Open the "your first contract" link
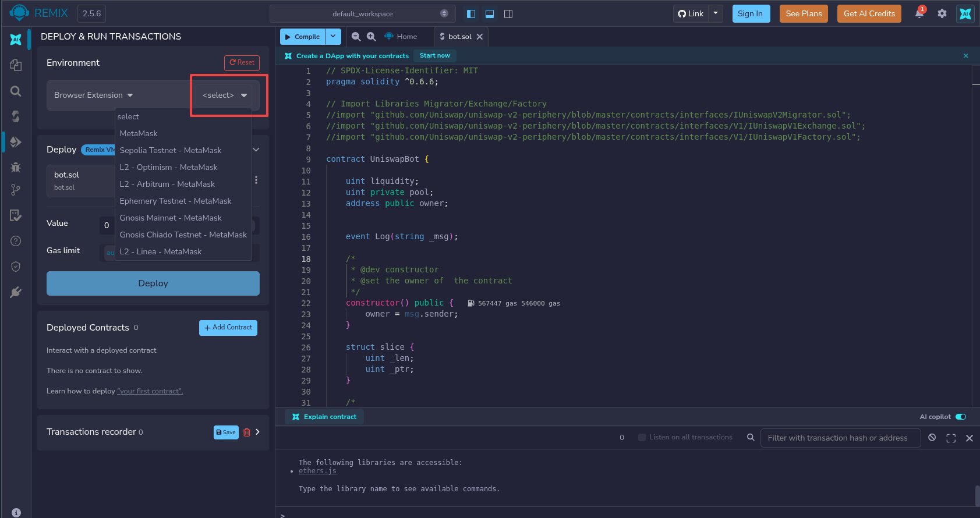This screenshot has width=980, height=518. click(x=150, y=391)
